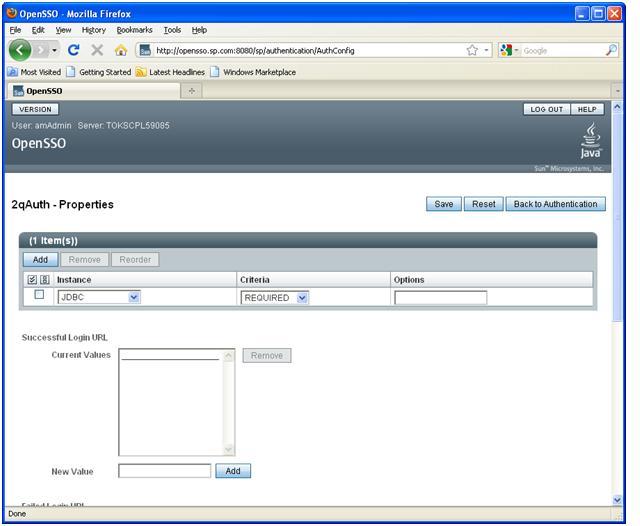The width and height of the screenshot is (640, 526).
Task: Open the JDBC Instance dropdown
Action: pyautogui.click(x=99, y=297)
